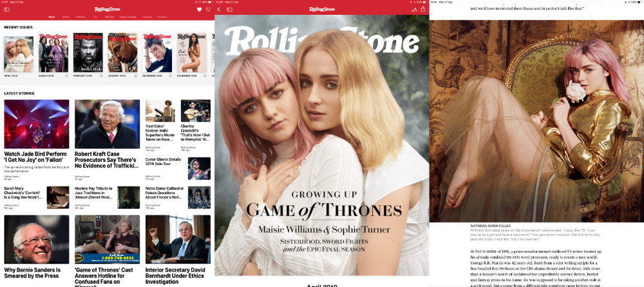The image size is (644, 287).
Task: Open the David Bernhardt hearing photo
Action: (178, 239)
